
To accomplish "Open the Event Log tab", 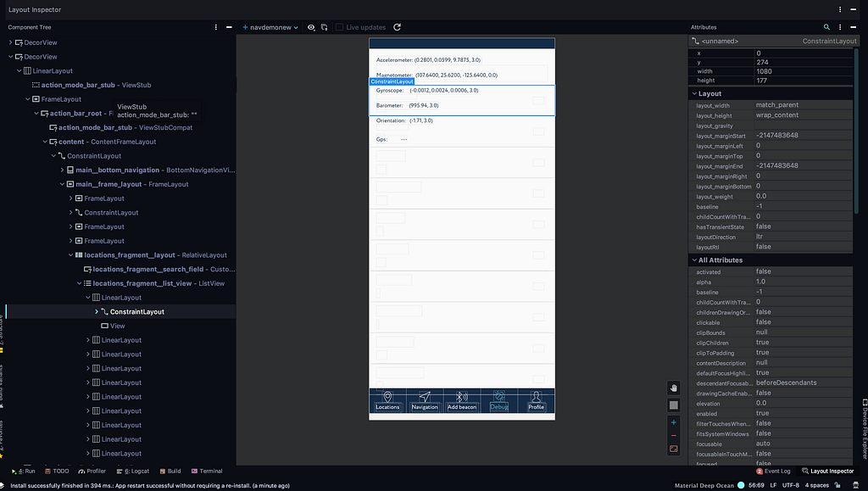I will pyautogui.click(x=773, y=471).
